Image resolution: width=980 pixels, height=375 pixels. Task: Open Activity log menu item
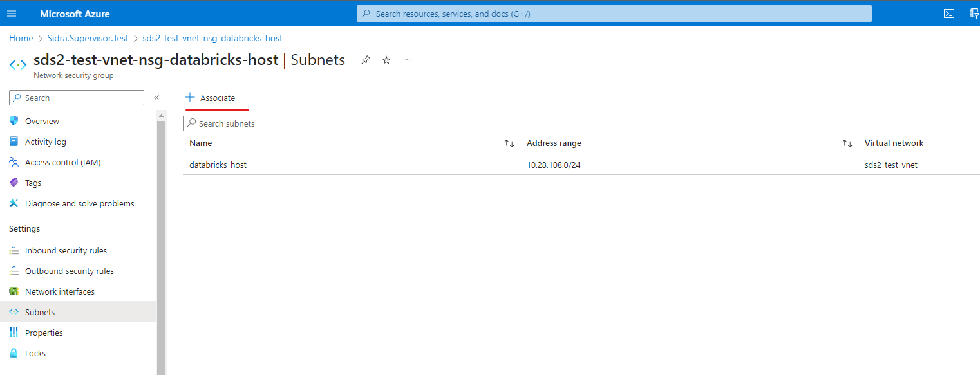(x=45, y=142)
